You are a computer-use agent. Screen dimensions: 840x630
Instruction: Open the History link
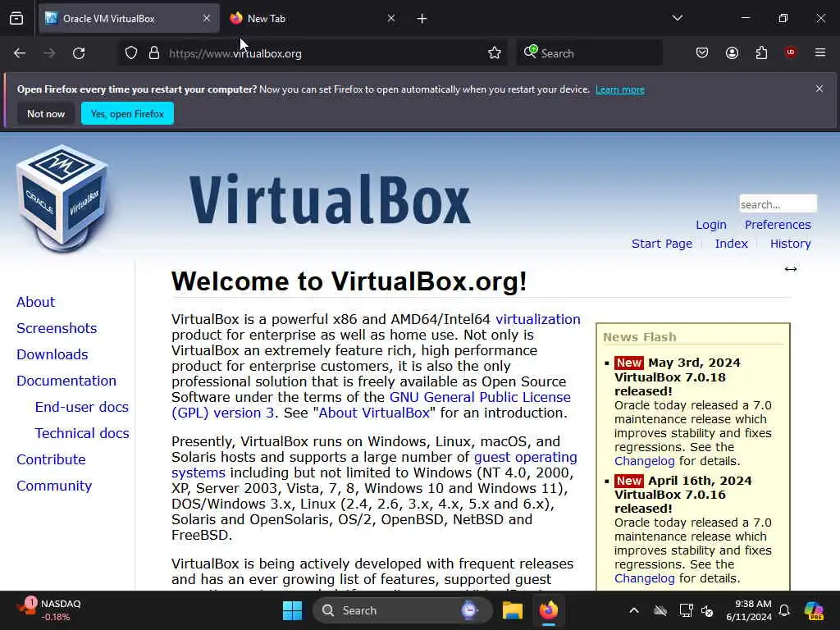tap(790, 244)
